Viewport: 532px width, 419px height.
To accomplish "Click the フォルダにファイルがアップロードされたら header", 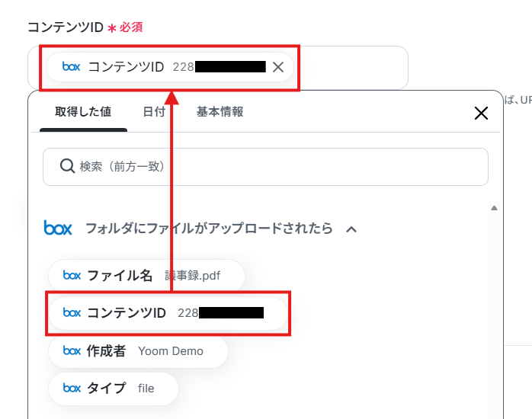I will point(209,228).
